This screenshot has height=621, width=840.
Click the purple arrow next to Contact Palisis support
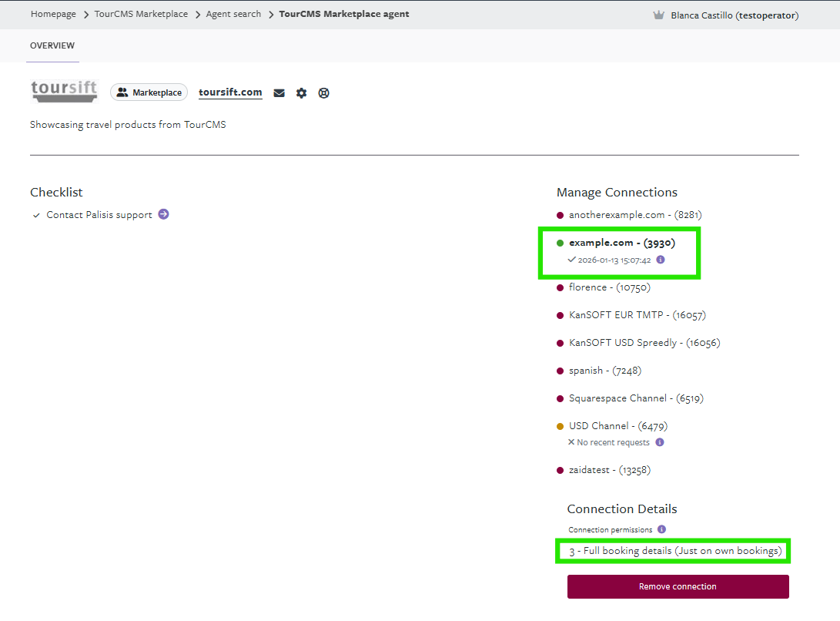click(x=163, y=214)
